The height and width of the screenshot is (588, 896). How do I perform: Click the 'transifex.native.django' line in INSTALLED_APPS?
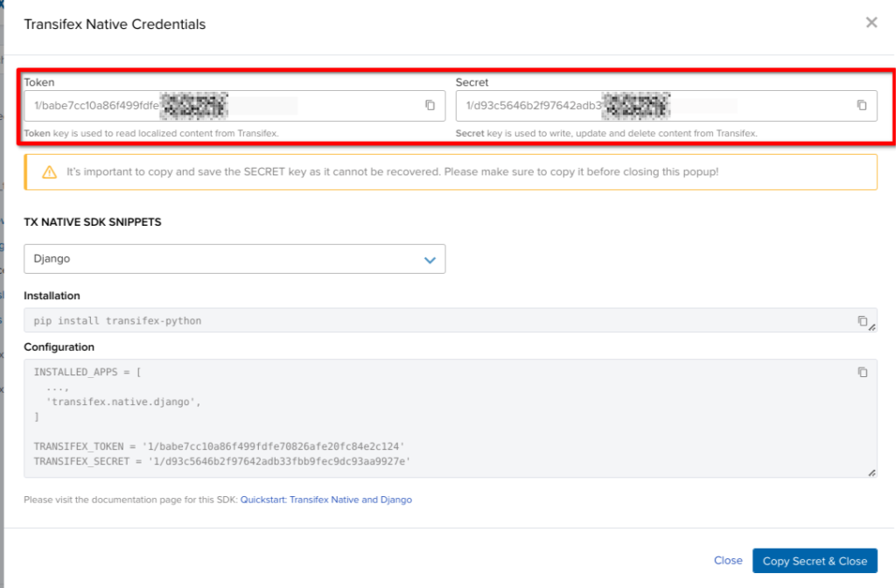click(x=123, y=402)
